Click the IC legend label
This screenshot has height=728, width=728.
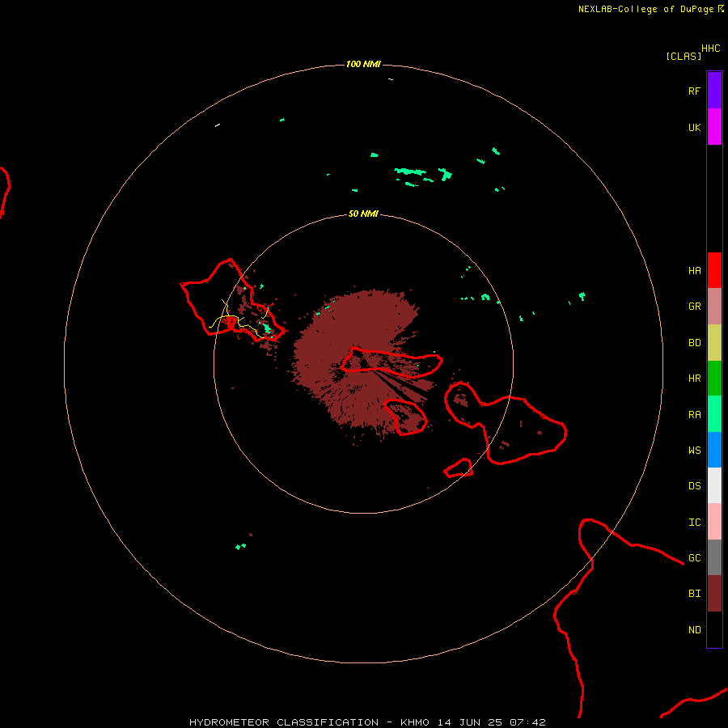694,523
